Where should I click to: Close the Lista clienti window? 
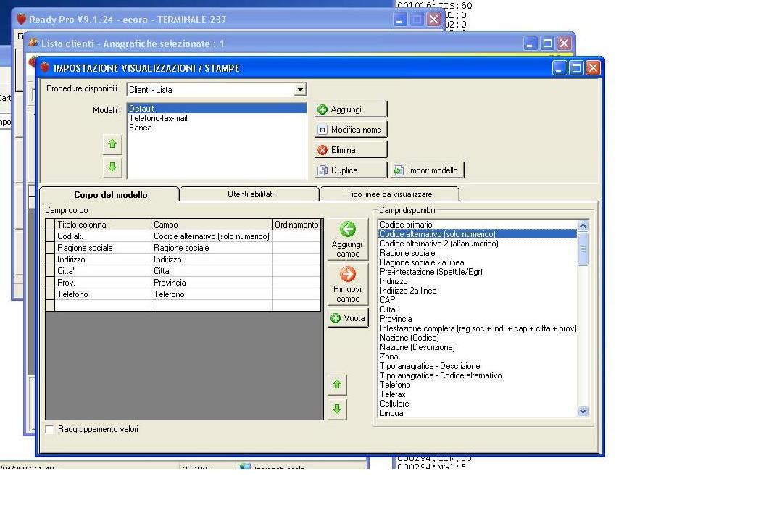pos(564,43)
